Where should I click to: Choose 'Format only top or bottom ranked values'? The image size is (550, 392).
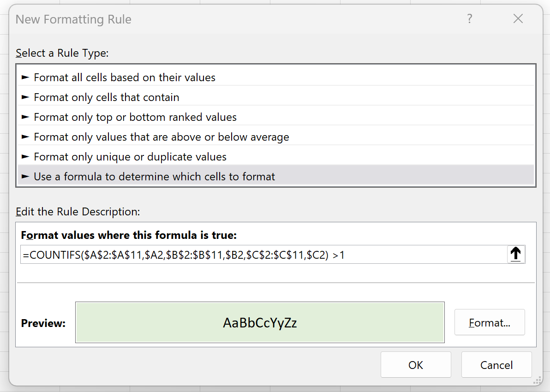(276, 117)
